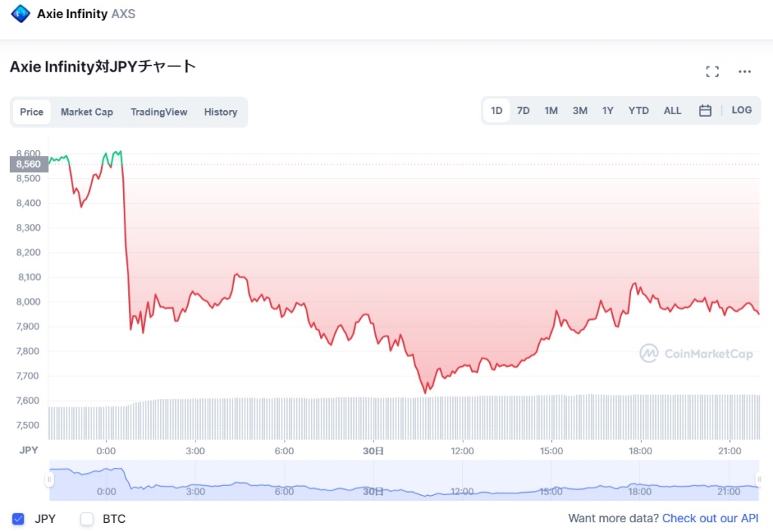Click the CoinMarketCap watermark logo

(695, 353)
